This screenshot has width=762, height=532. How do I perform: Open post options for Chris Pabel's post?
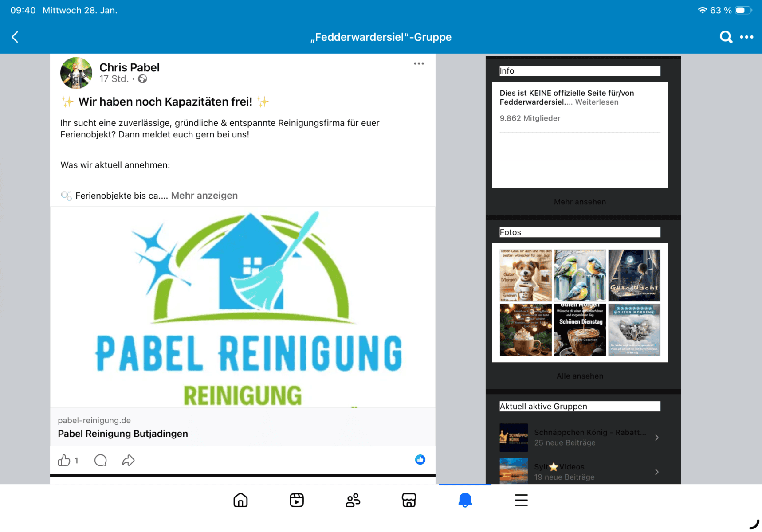pyautogui.click(x=419, y=63)
